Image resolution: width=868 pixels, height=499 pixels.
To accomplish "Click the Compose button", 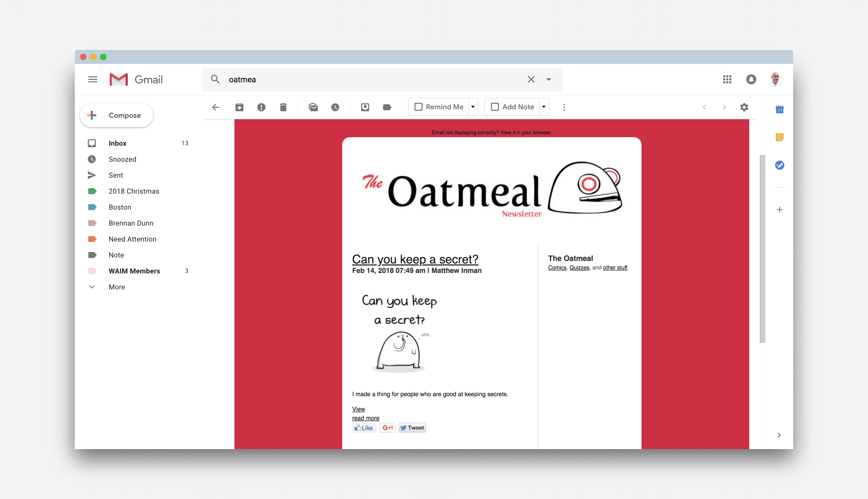I will click(116, 115).
